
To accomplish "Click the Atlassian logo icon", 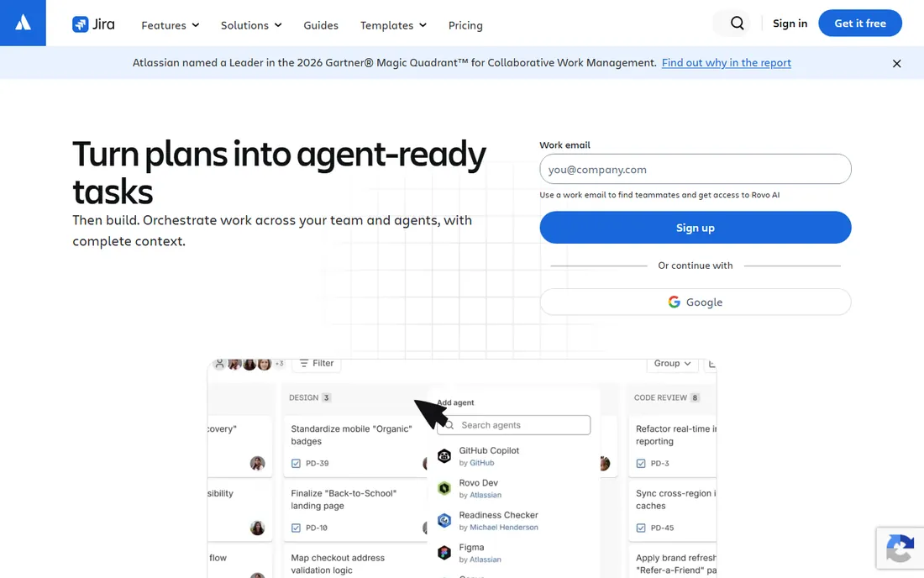I will [x=23, y=23].
